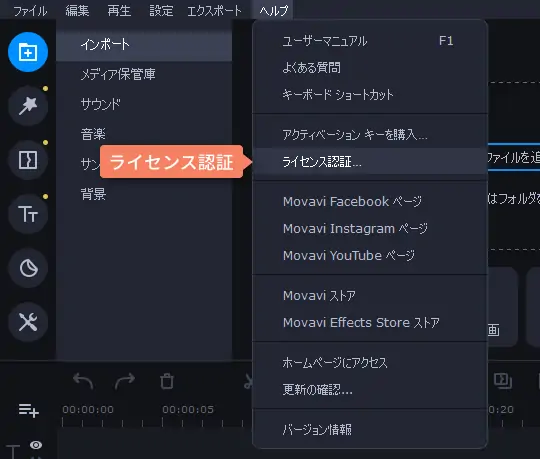
Task: Click the trash Delete icon above timeline
Action: [167, 381]
